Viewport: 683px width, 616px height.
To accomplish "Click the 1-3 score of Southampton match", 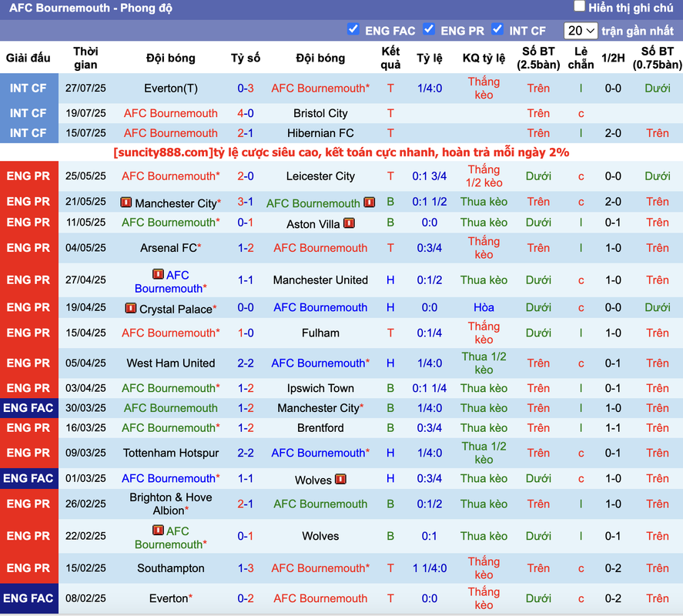I will point(246,568).
